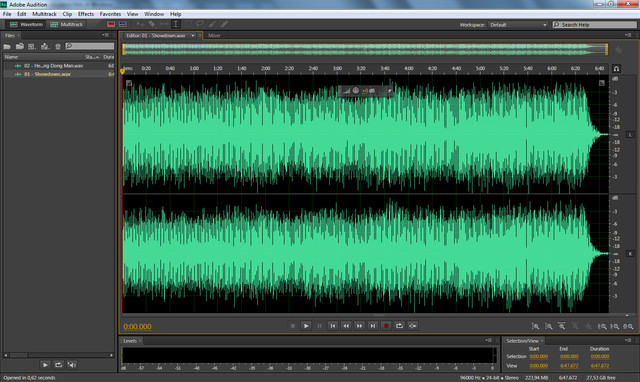Image resolution: width=640 pixels, height=382 pixels.
Task: Fast forward the playhead
Action: [359, 326]
